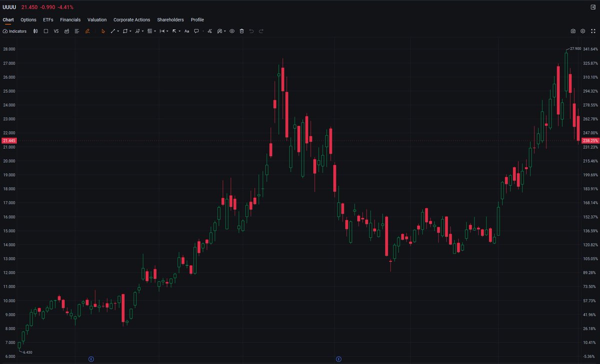
Task: Toggle magnet snap mode
Action: pos(219,31)
